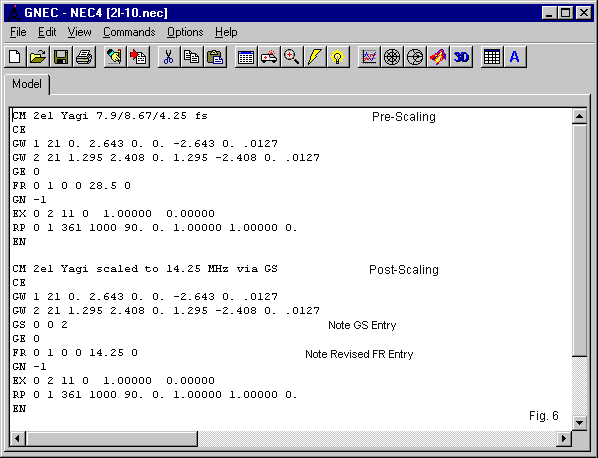
Task: Click in the FR 14.25 line of editor
Action: (75, 352)
